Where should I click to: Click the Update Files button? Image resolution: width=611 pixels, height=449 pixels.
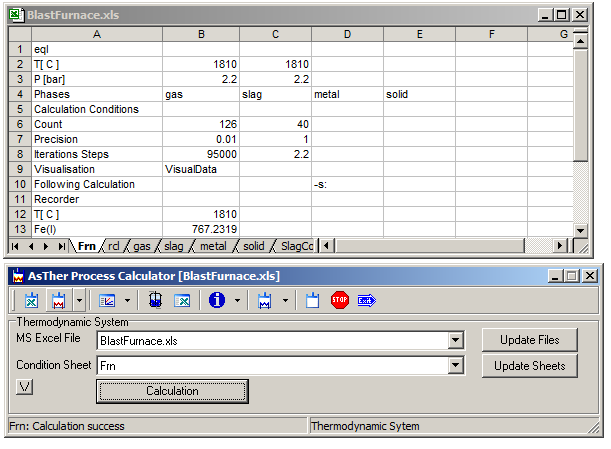pyautogui.click(x=529, y=340)
